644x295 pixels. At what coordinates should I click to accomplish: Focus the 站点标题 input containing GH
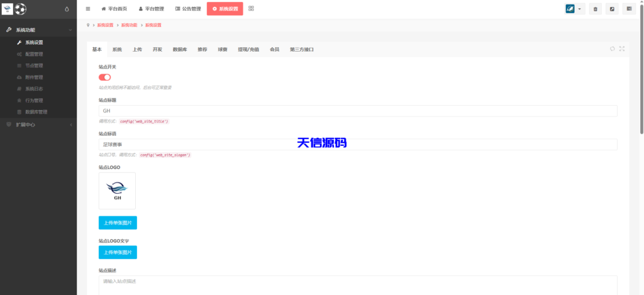(x=358, y=111)
